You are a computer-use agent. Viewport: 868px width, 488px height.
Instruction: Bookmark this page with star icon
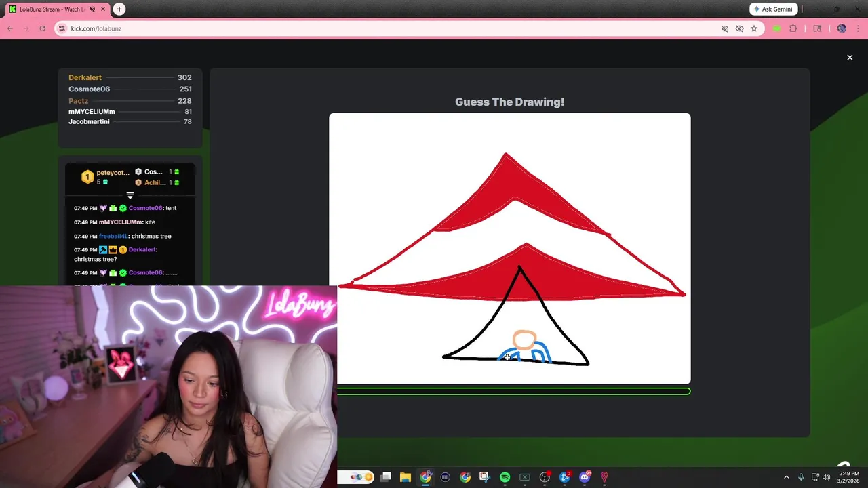(x=754, y=28)
